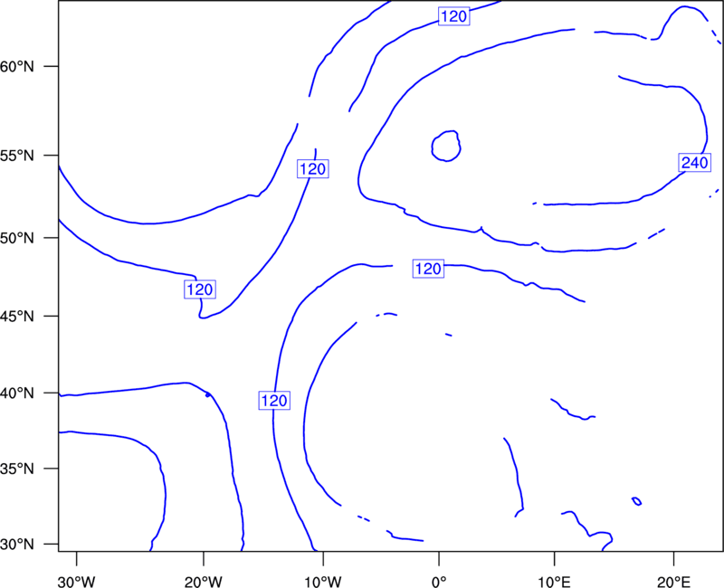Click the 35°N latitude axis label

tap(17, 469)
